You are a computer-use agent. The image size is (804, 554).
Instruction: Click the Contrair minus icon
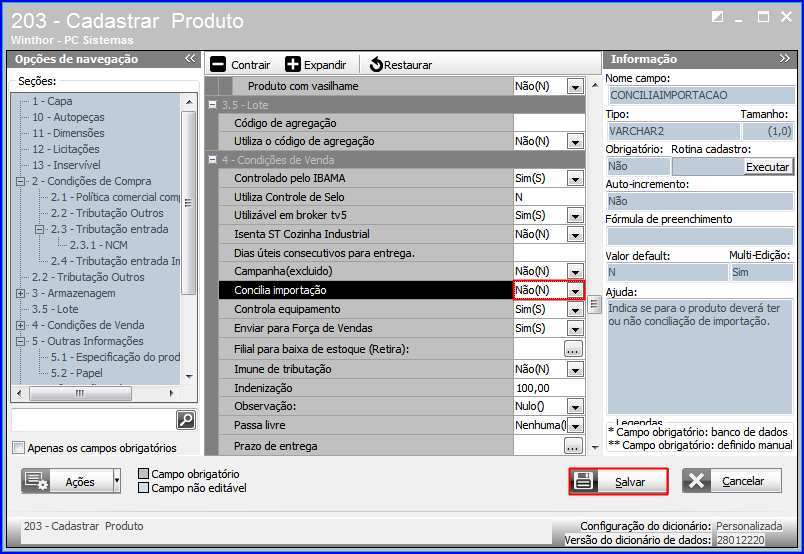[x=218, y=65]
